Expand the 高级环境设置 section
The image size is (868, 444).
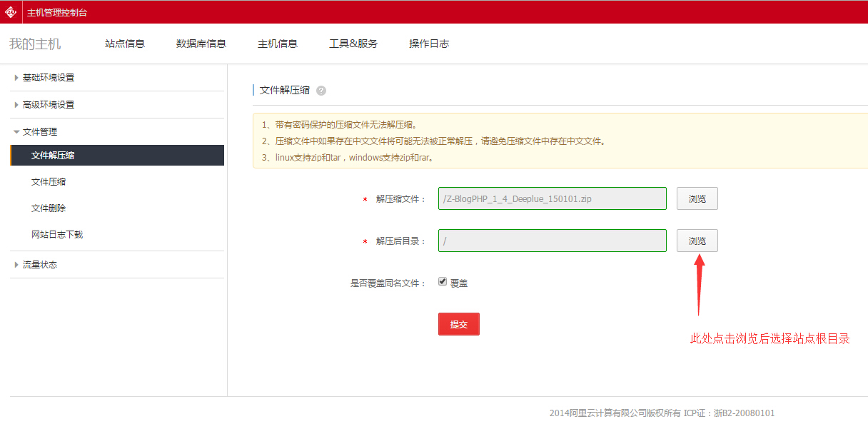coord(48,105)
